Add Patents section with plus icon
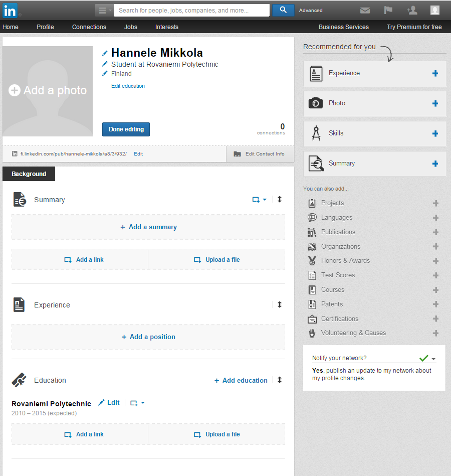The image size is (451, 476). pyautogui.click(x=436, y=304)
